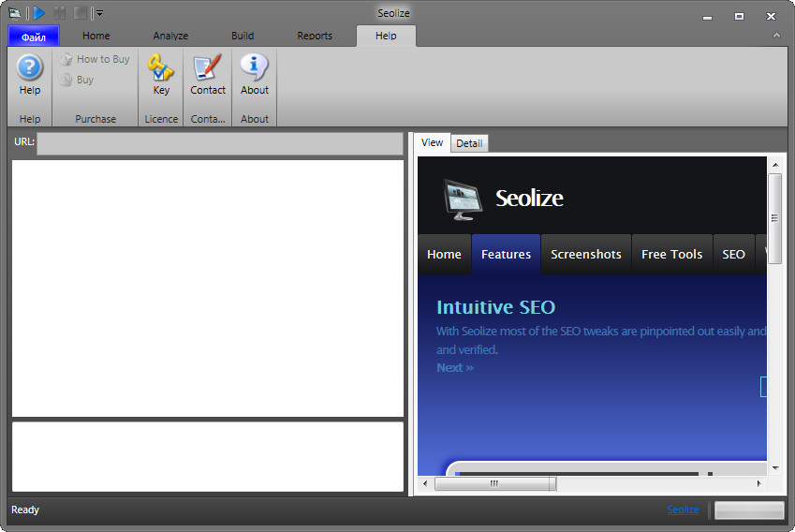Select the View tab in right pane

[x=432, y=143]
